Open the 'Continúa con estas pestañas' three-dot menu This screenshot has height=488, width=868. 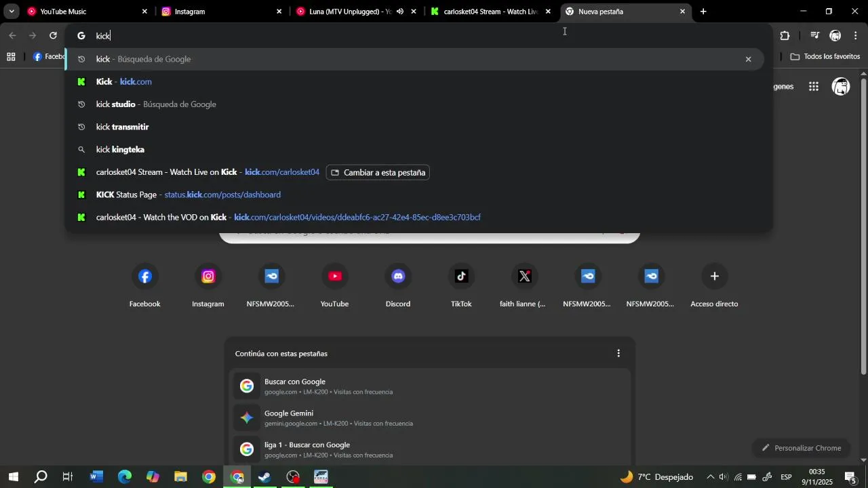tap(618, 353)
